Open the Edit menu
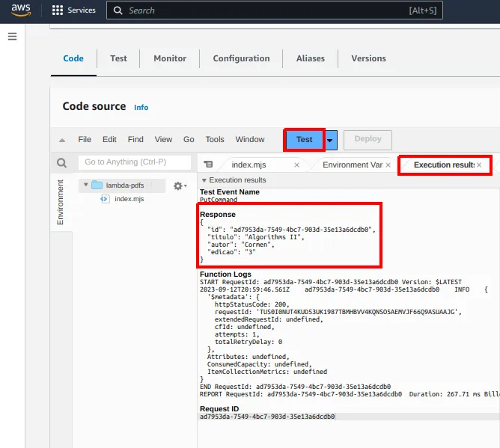The height and width of the screenshot is (448, 500). tap(109, 140)
